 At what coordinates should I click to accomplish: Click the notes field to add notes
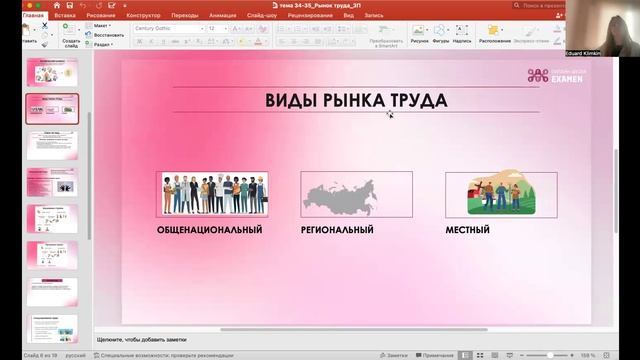[x=355, y=340]
